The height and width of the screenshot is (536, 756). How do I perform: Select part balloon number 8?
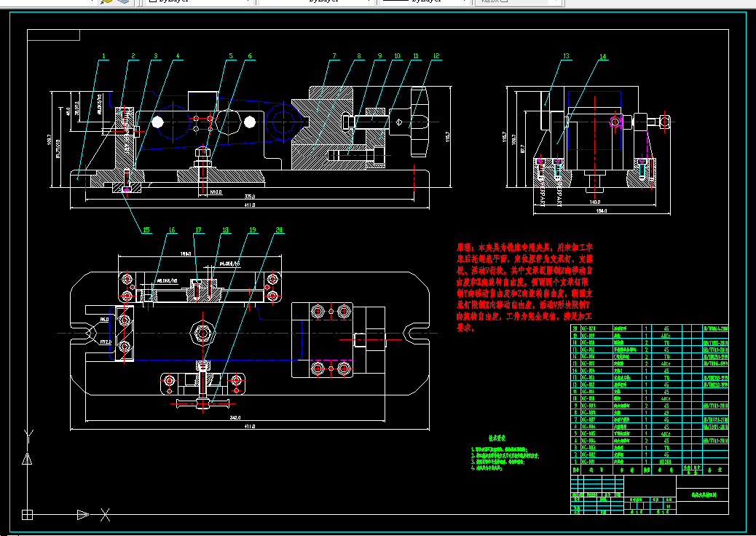pos(359,56)
